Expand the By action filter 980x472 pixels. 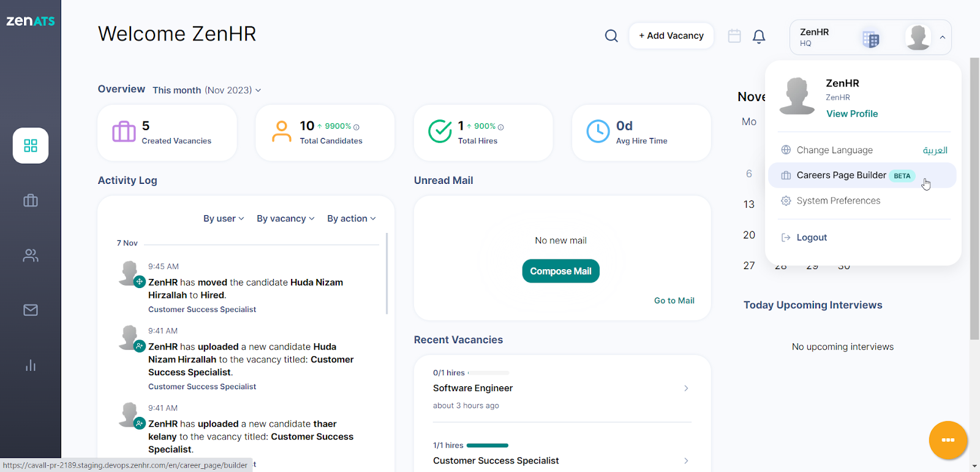[352, 218]
